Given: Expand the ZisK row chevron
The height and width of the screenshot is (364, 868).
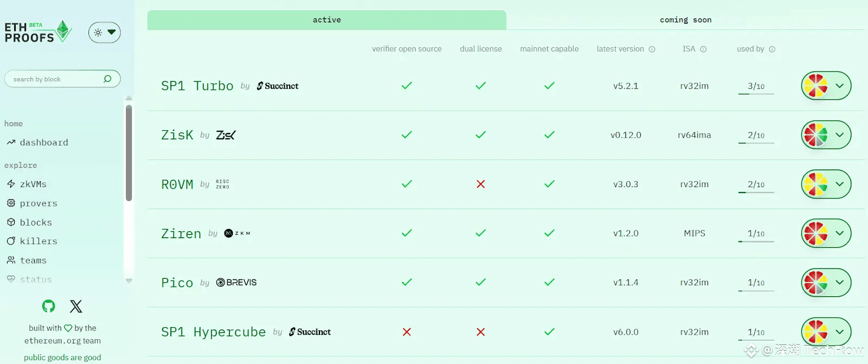Looking at the screenshot, I should tap(840, 135).
